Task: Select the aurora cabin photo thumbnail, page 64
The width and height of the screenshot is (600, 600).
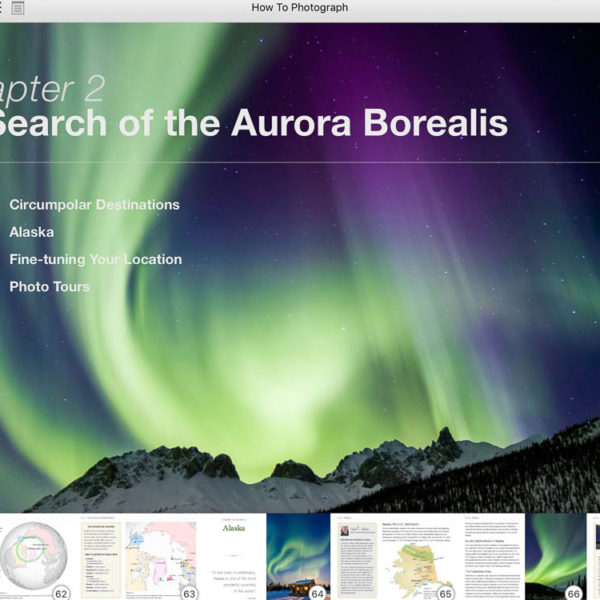Action: (298, 556)
